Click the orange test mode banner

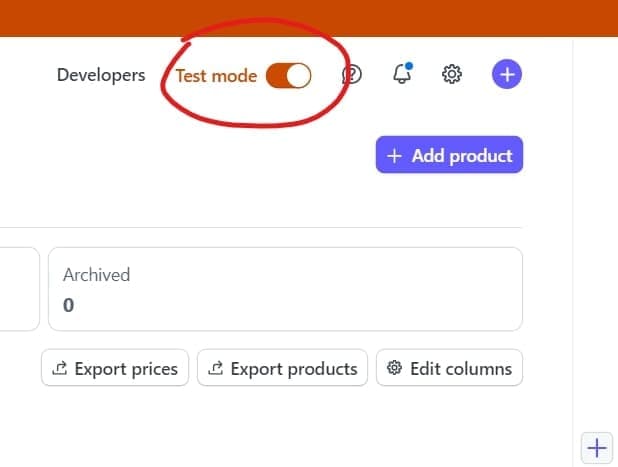(x=309, y=15)
